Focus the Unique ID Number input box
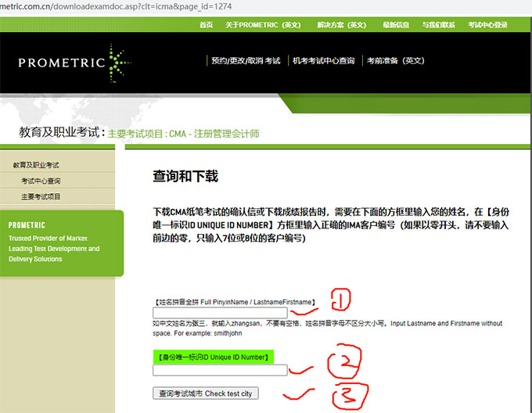The width and height of the screenshot is (532, 413). point(220,371)
